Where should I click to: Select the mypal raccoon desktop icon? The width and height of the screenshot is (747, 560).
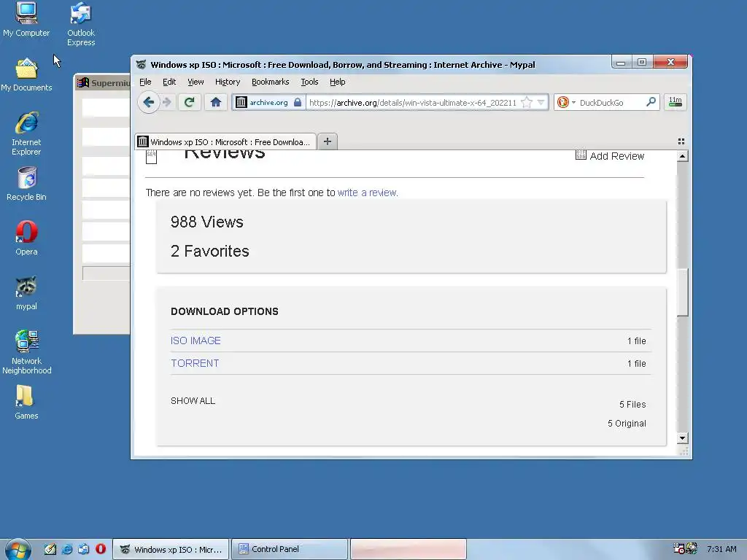pyautogui.click(x=26, y=293)
